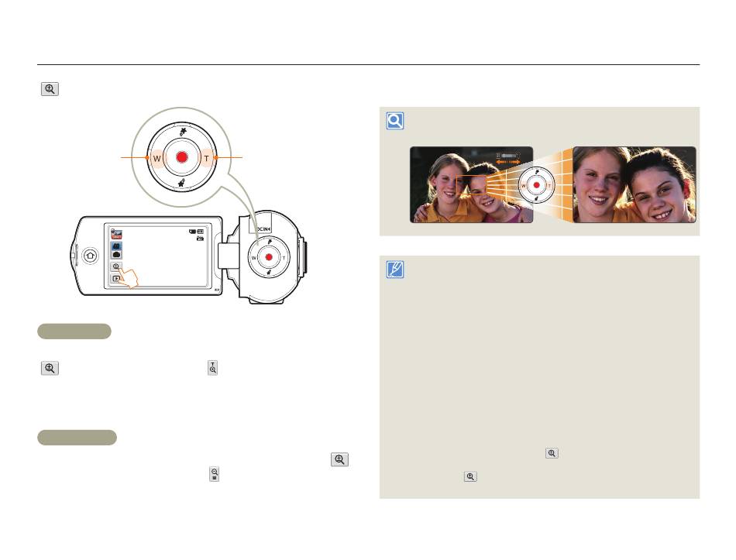
Task: Click the blue pencil note icon
Action: pos(395,270)
